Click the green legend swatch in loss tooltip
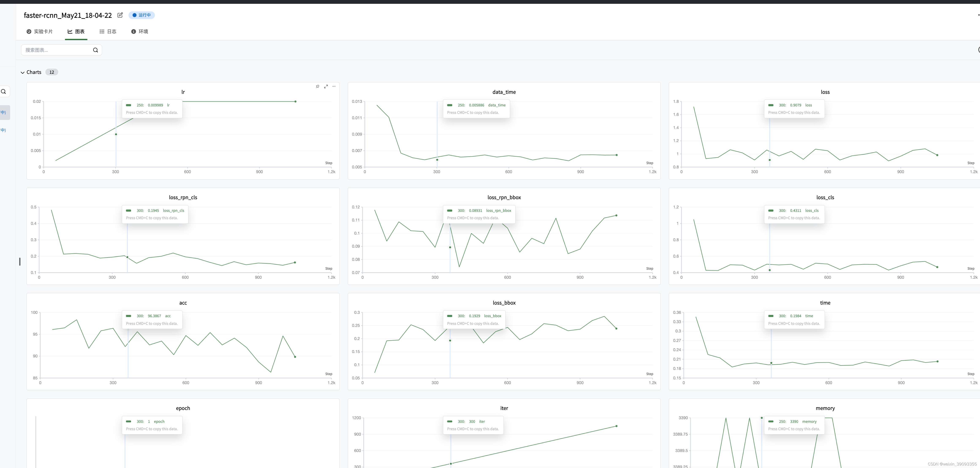 coord(771,105)
